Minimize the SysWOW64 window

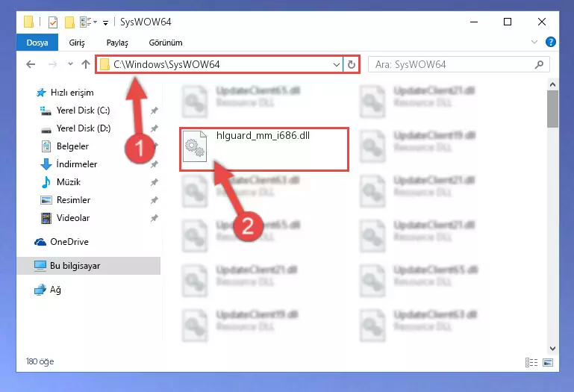pyautogui.click(x=474, y=22)
